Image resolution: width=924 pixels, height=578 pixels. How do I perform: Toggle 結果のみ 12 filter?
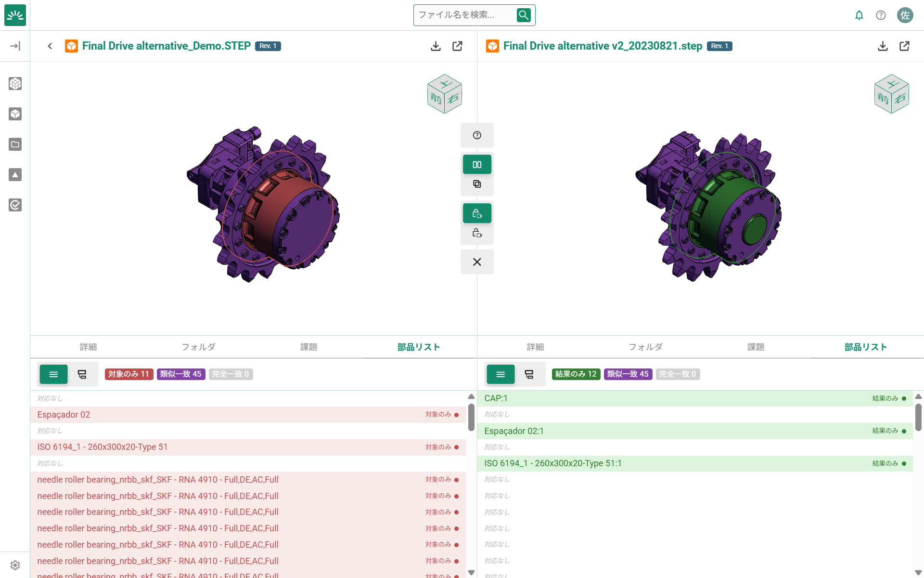576,374
